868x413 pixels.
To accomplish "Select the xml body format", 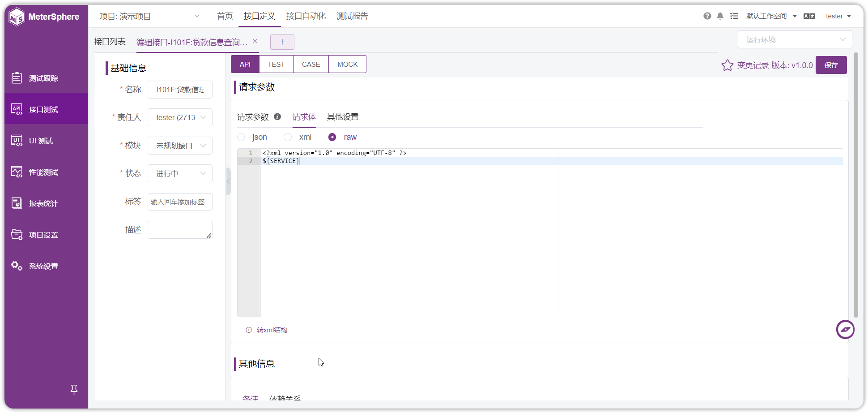I will click(288, 137).
